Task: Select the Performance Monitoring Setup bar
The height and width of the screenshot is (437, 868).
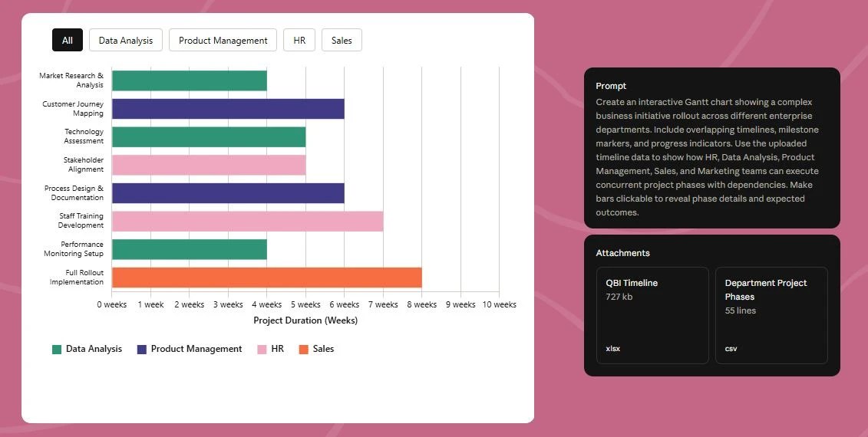Action: [x=190, y=249]
